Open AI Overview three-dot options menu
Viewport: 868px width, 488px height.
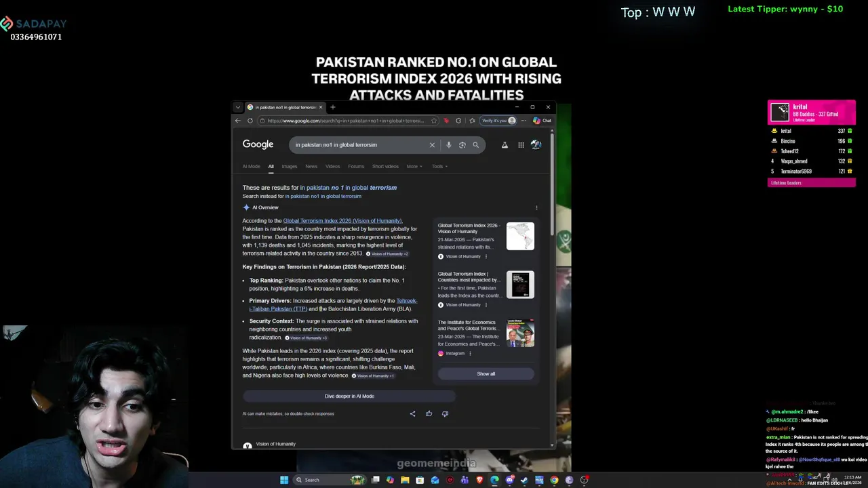tap(536, 207)
